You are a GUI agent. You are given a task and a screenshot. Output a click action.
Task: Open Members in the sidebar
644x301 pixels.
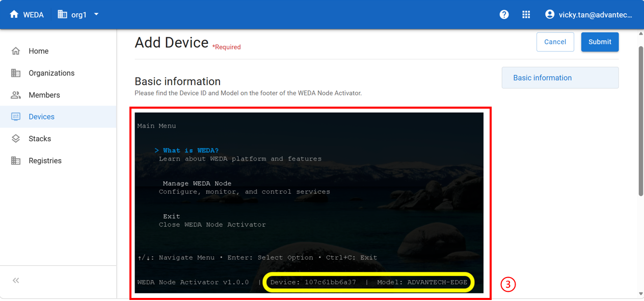(x=58, y=95)
